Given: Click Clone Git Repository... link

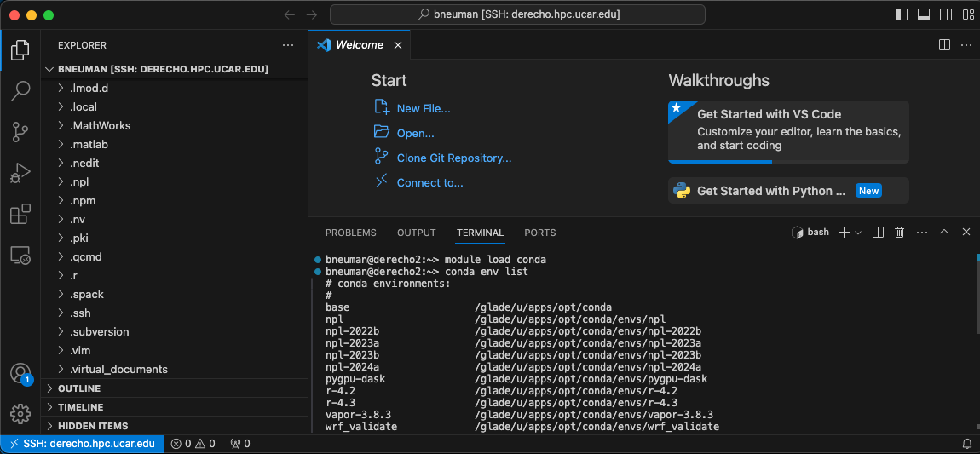Looking at the screenshot, I should click(453, 158).
